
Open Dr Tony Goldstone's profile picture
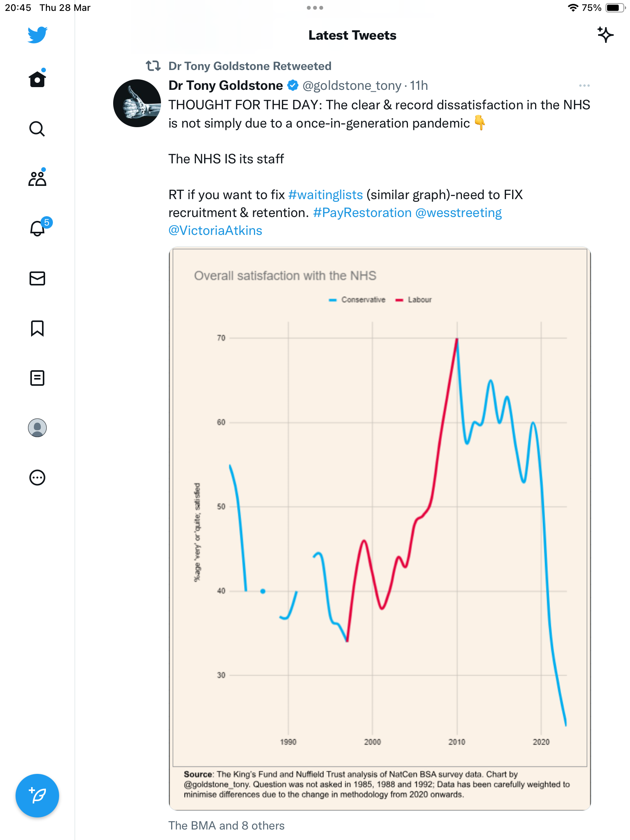coord(137,103)
